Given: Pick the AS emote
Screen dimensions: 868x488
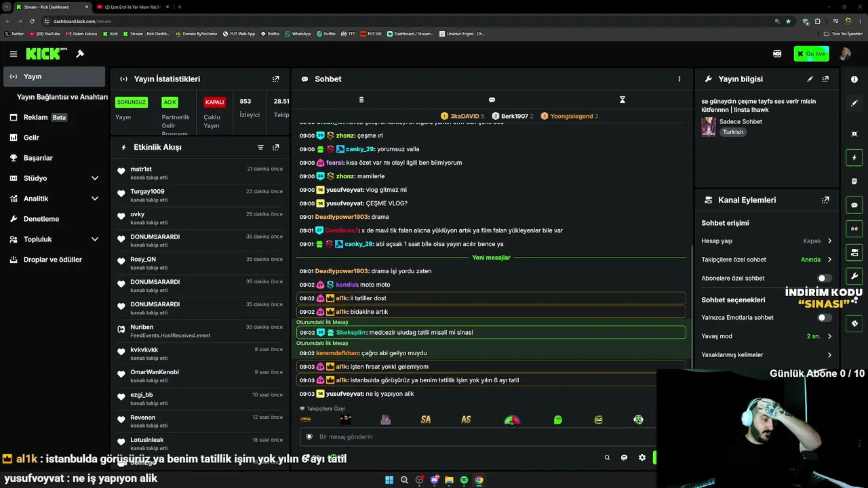Looking at the screenshot, I should tap(466, 420).
